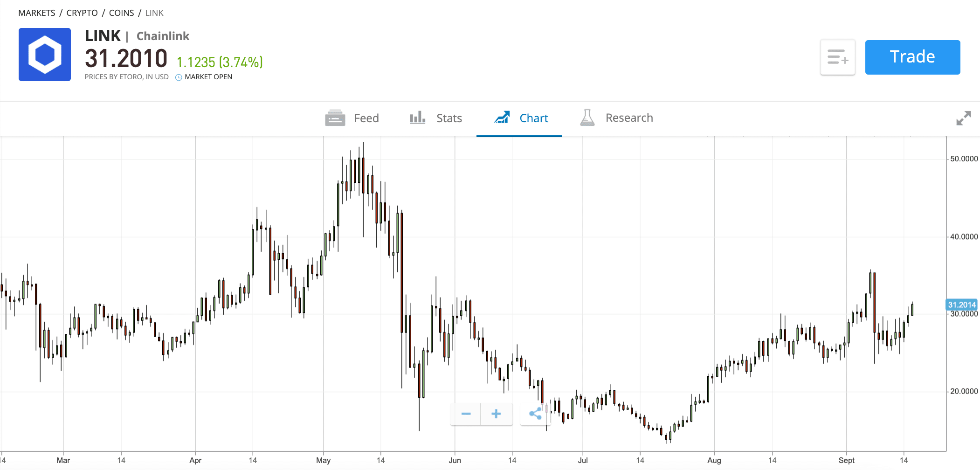Open the add-to-watchlist list icon

coord(838,57)
